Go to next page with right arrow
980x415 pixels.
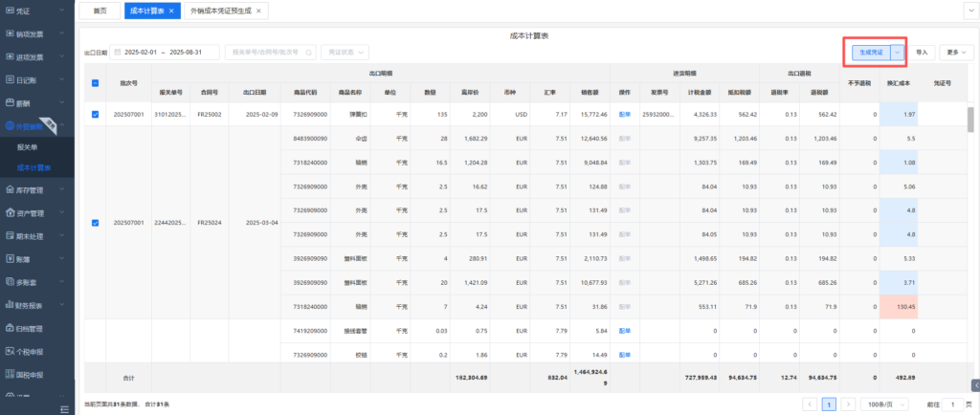click(x=847, y=404)
